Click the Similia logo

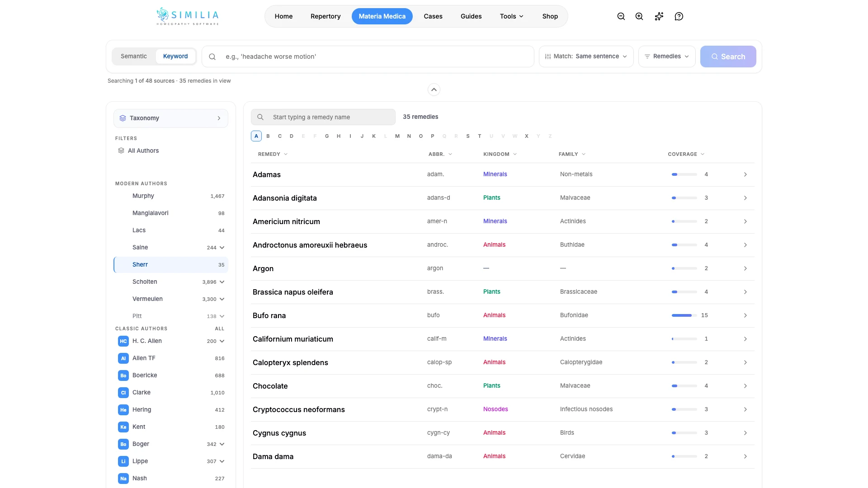pos(188,16)
